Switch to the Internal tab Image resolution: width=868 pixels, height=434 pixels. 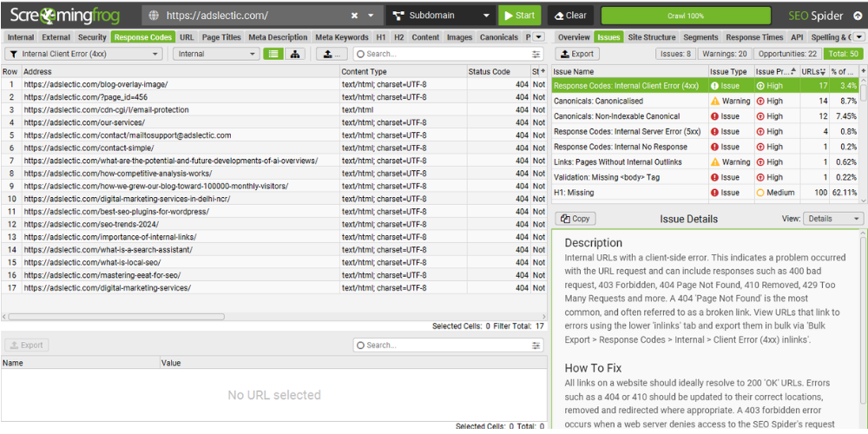[21, 37]
